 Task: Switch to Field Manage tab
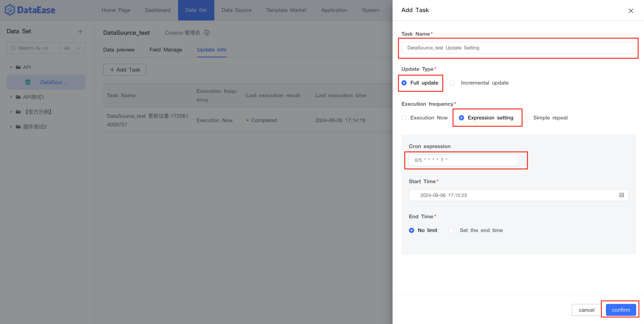(166, 50)
